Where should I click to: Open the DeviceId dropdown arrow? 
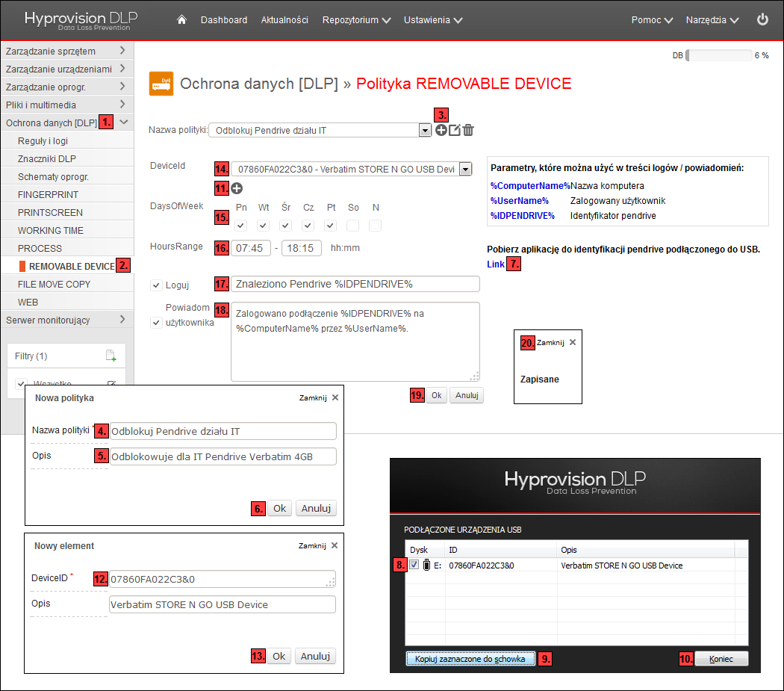(x=465, y=169)
